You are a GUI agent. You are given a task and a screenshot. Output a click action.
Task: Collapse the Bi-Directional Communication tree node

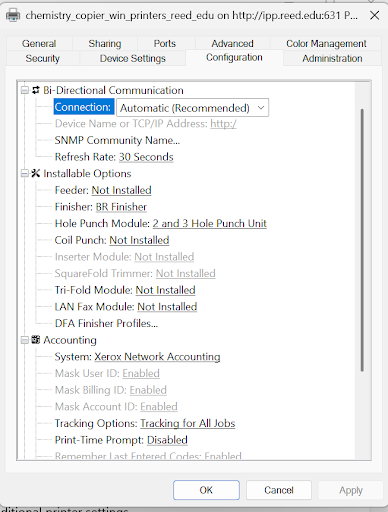24,90
